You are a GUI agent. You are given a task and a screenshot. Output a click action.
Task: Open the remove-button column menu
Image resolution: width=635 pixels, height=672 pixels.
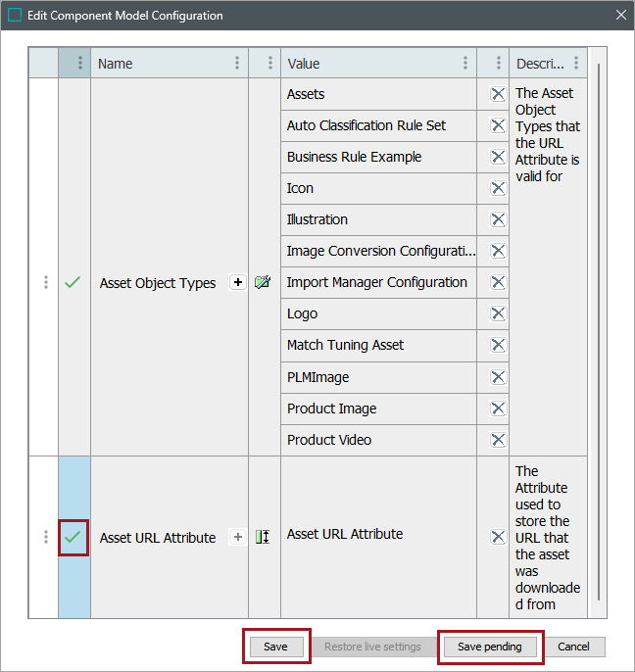498,63
